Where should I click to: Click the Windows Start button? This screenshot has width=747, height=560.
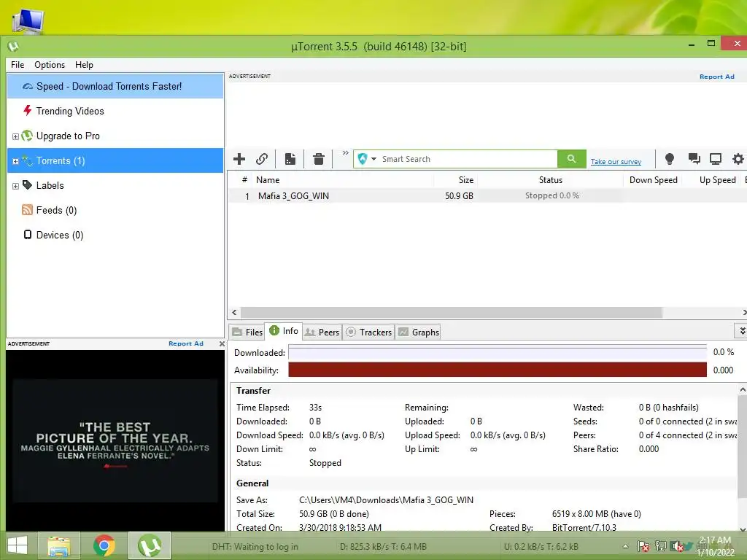[18, 545]
